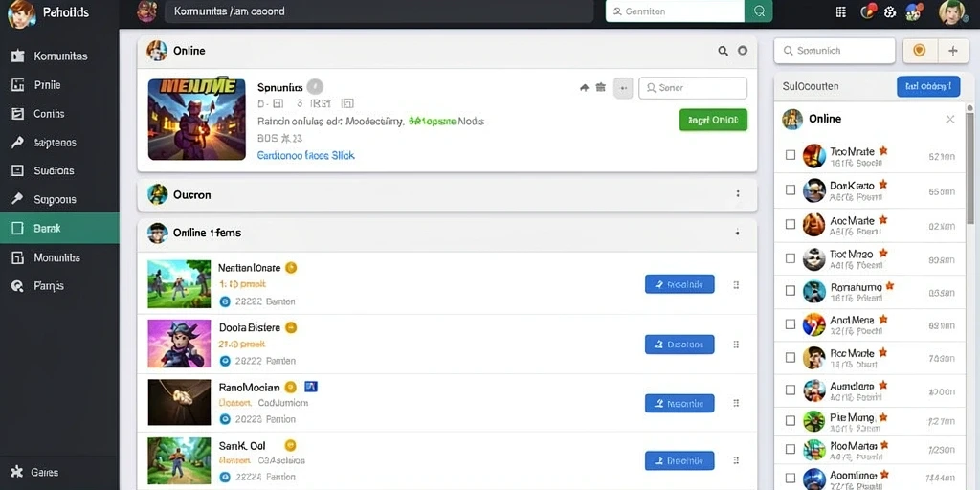Click the gold coin badge next to Sank. Ool
Image resolution: width=980 pixels, height=490 pixels.
(x=290, y=446)
